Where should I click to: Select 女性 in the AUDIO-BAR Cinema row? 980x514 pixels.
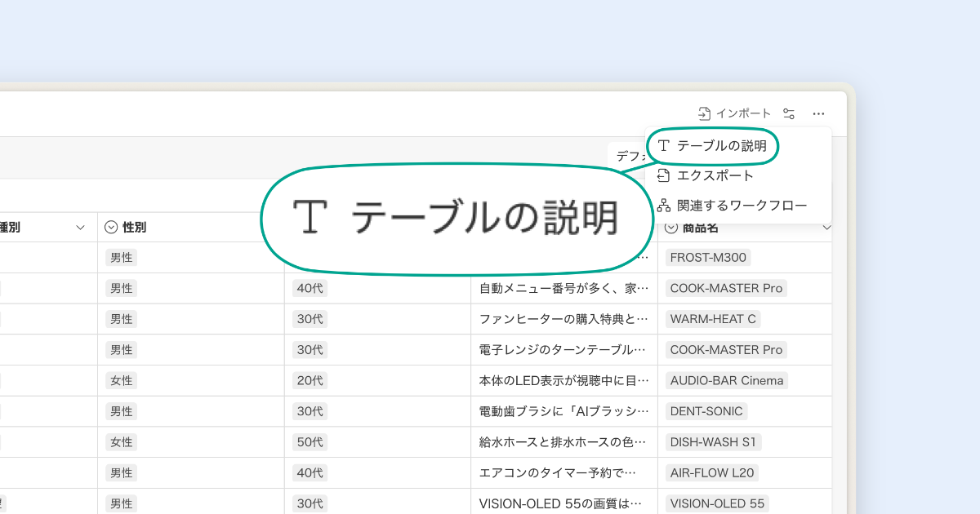(122, 380)
